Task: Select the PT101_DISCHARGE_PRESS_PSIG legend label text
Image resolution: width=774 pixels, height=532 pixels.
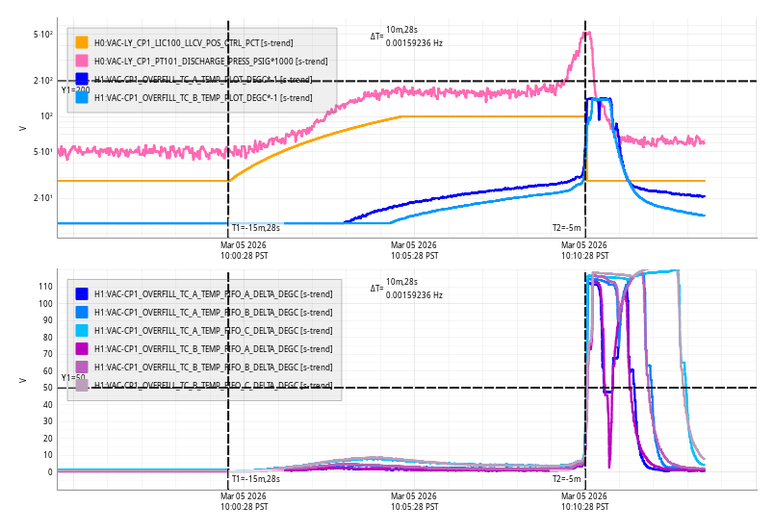Action: tap(210, 61)
